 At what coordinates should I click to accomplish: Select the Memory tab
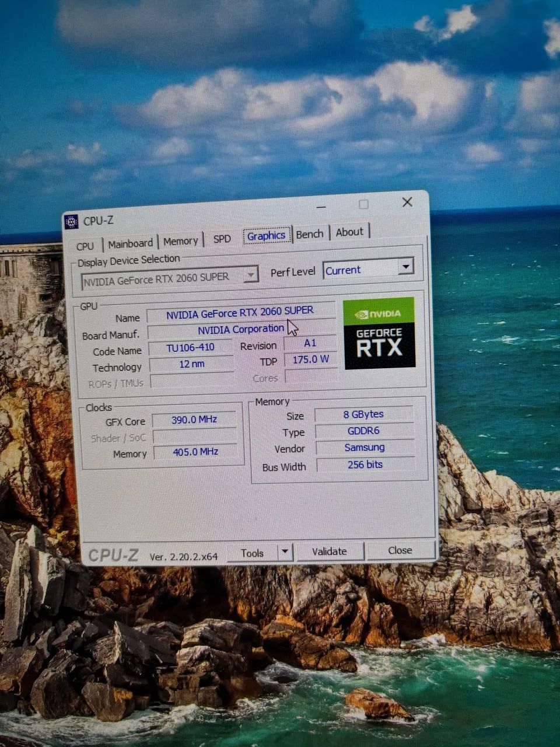(x=180, y=241)
